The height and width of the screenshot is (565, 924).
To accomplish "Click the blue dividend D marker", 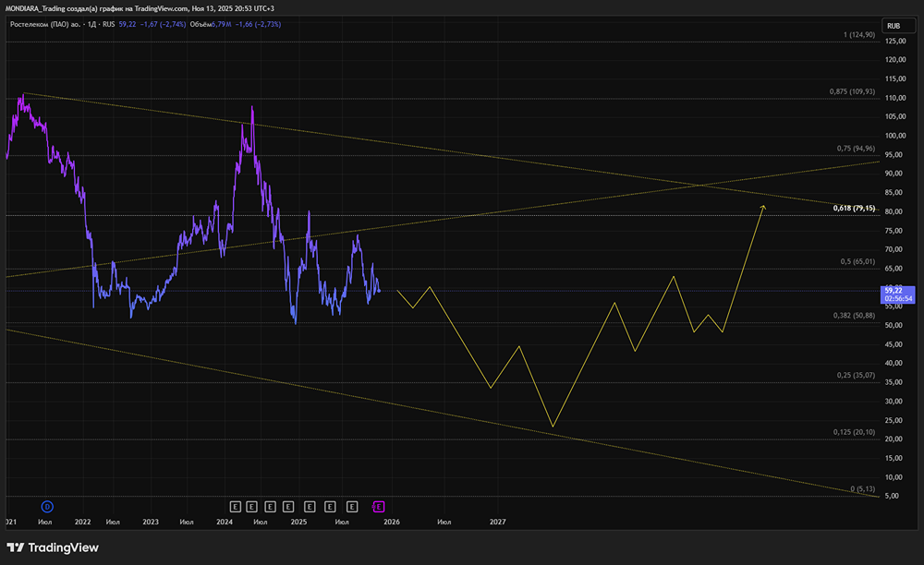I will (48, 506).
